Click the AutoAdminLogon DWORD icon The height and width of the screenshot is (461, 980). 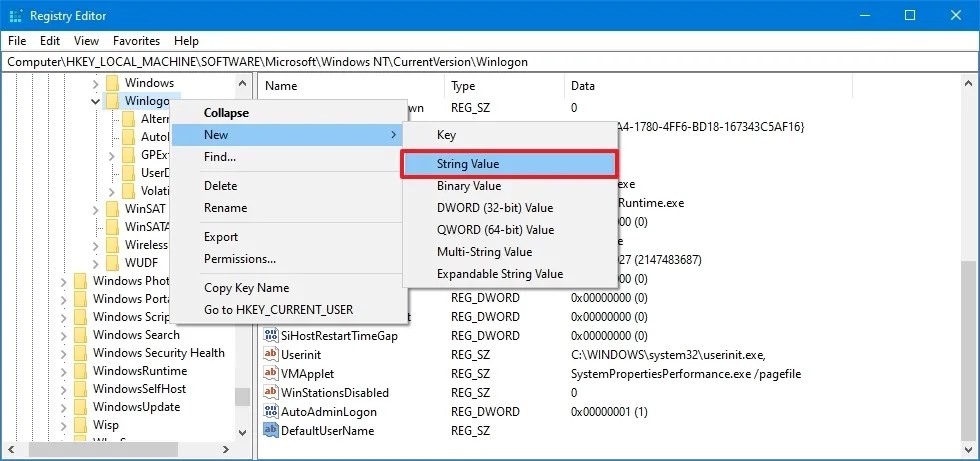271,412
